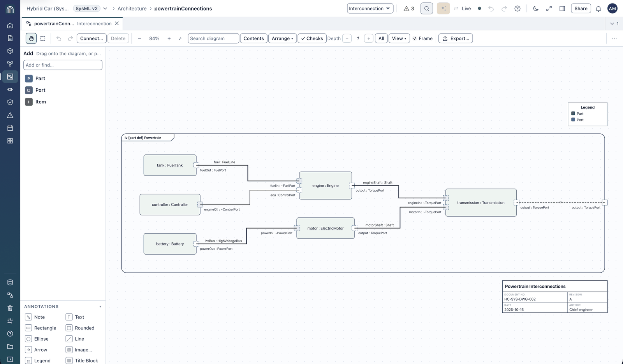The image size is (623, 364).
Task: Expand the tabs count chevron
Action: tap(614, 24)
